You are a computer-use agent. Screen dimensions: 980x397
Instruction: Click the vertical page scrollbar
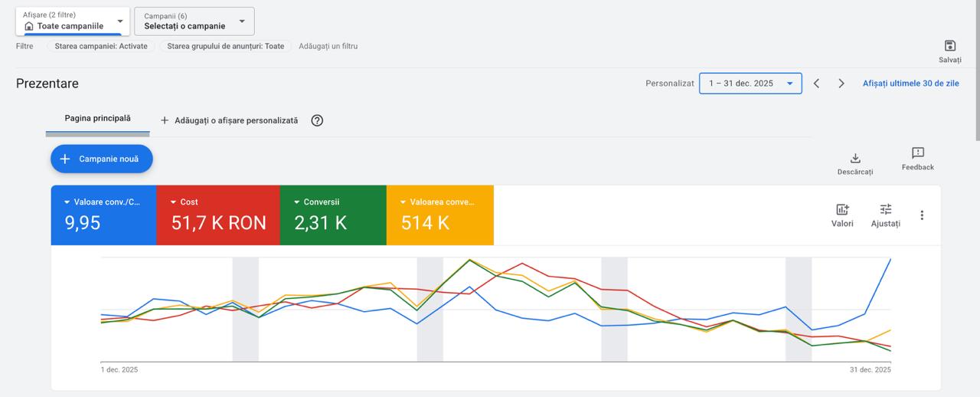click(x=976, y=72)
